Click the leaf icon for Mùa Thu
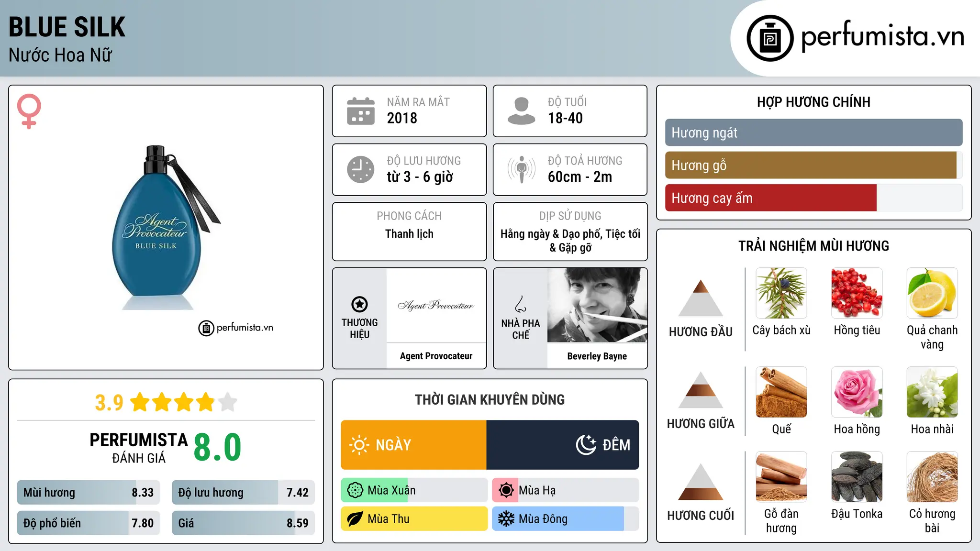980x551 pixels. pyautogui.click(x=355, y=519)
